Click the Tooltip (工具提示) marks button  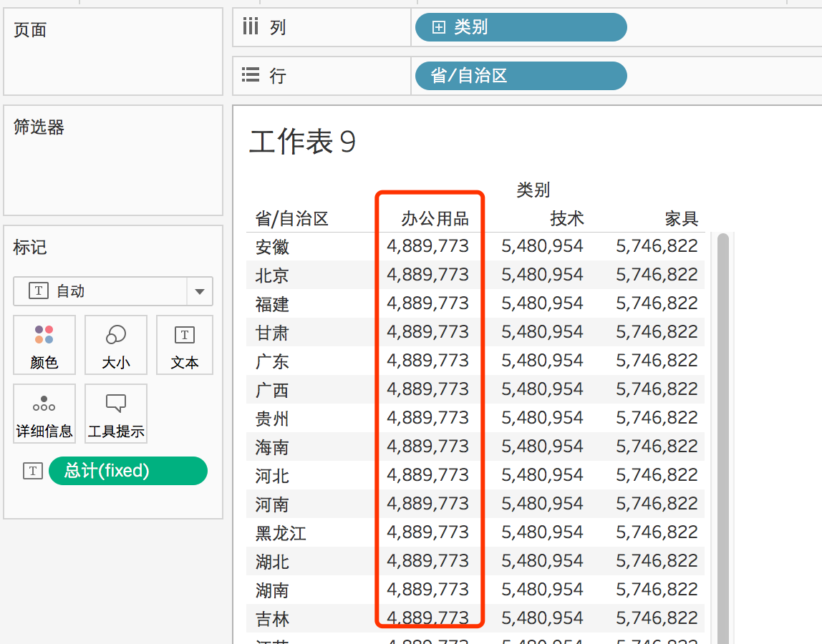click(116, 414)
